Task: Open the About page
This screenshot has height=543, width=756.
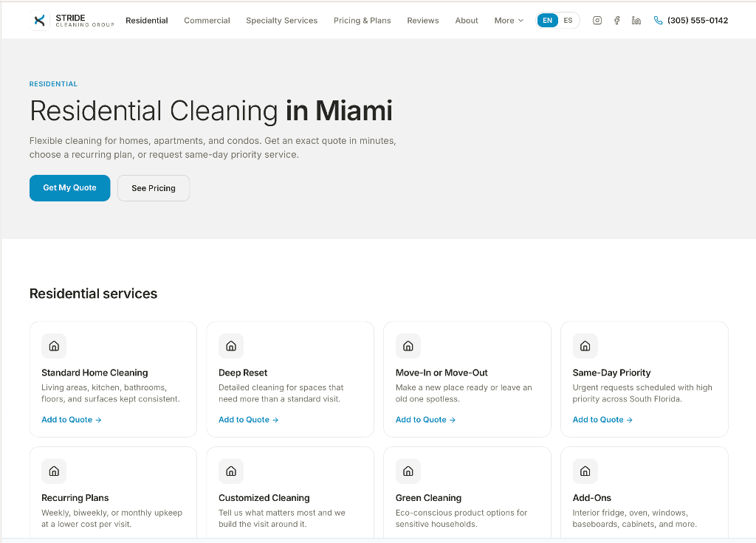Action: pyautogui.click(x=467, y=20)
